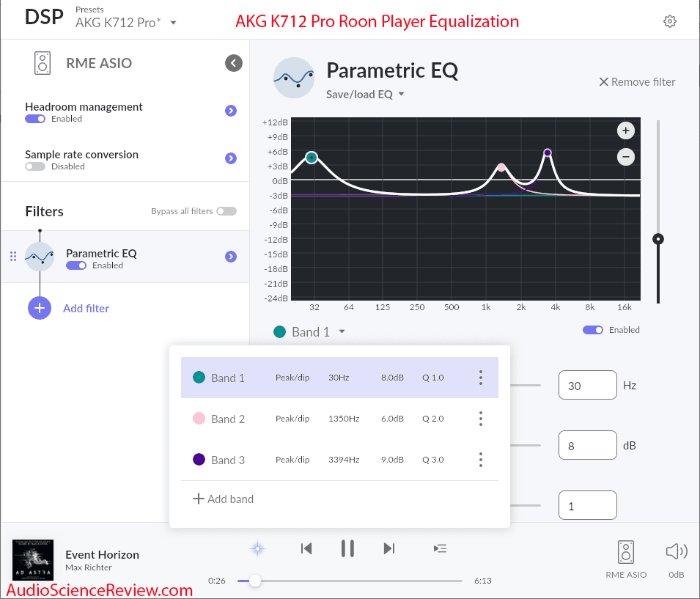The image size is (700, 599).
Task: Toggle Parametric EQ filter enabled switch
Action: coord(76,265)
